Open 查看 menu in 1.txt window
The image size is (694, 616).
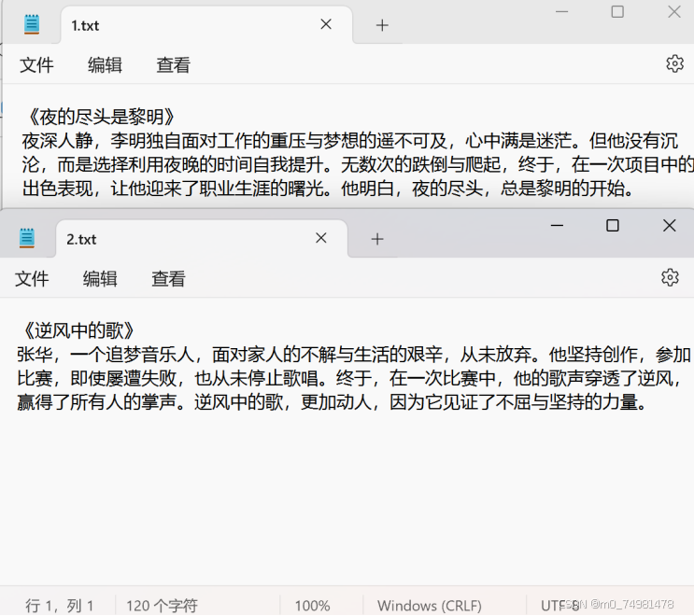click(173, 65)
